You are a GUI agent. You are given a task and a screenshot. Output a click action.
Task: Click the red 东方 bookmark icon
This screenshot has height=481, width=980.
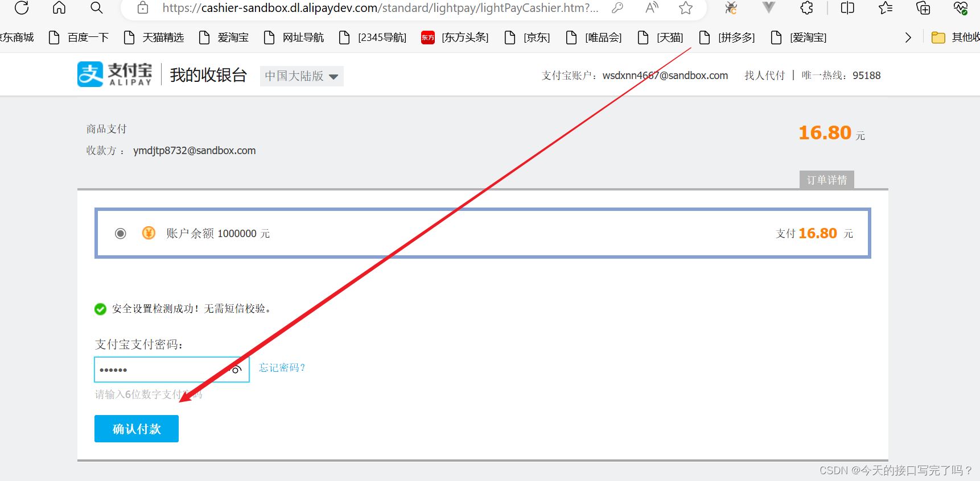(x=428, y=38)
